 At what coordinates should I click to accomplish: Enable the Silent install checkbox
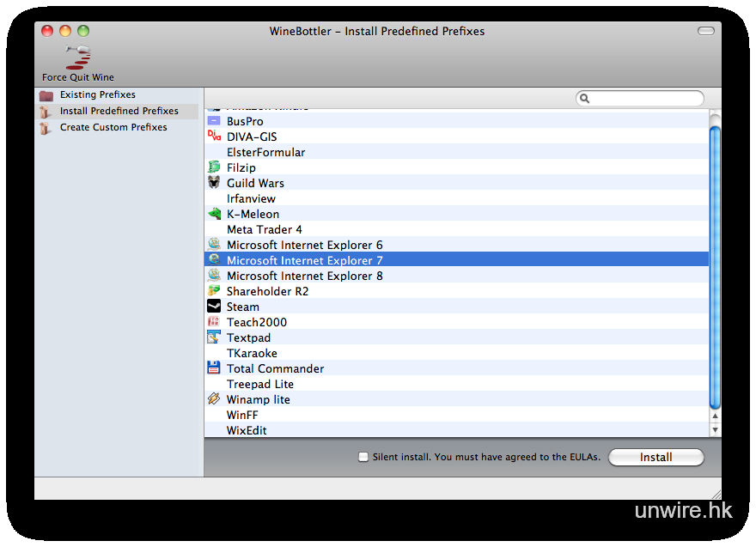pos(363,457)
